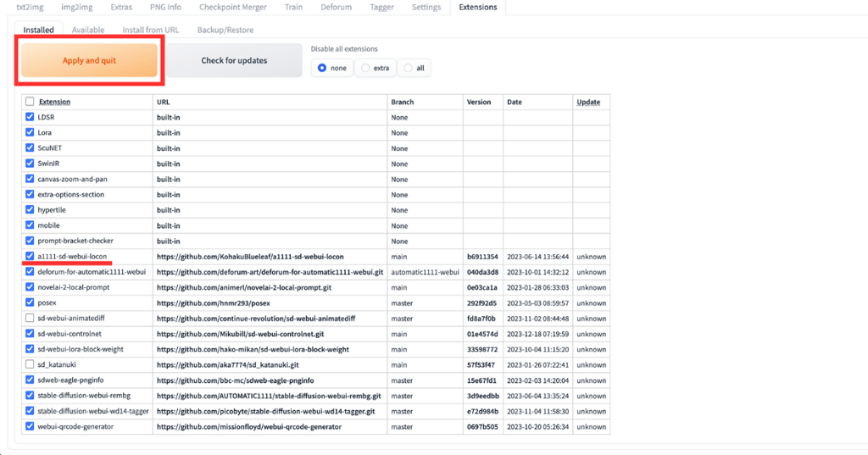Uncheck the LDSR built-in extension
The width and height of the screenshot is (868, 455).
pyautogui.click(x=31, y=117)
